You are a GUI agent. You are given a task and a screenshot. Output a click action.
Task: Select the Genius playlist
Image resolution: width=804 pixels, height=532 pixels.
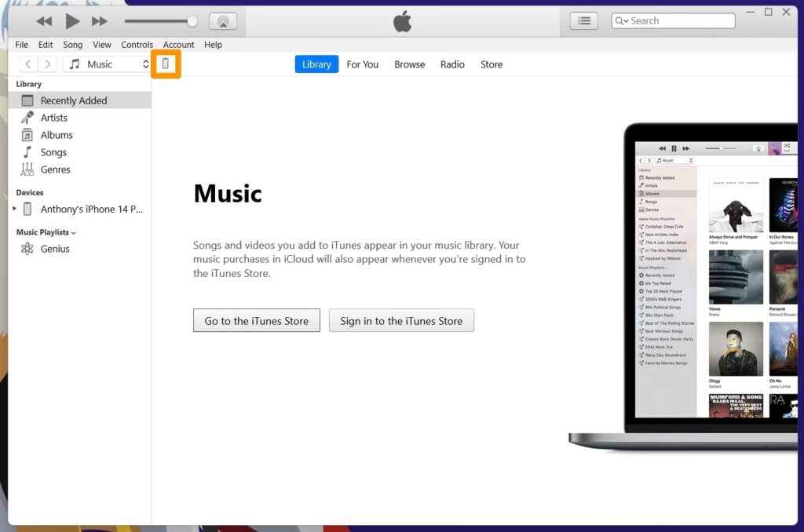pyautogui.click(x=55, y=249)
